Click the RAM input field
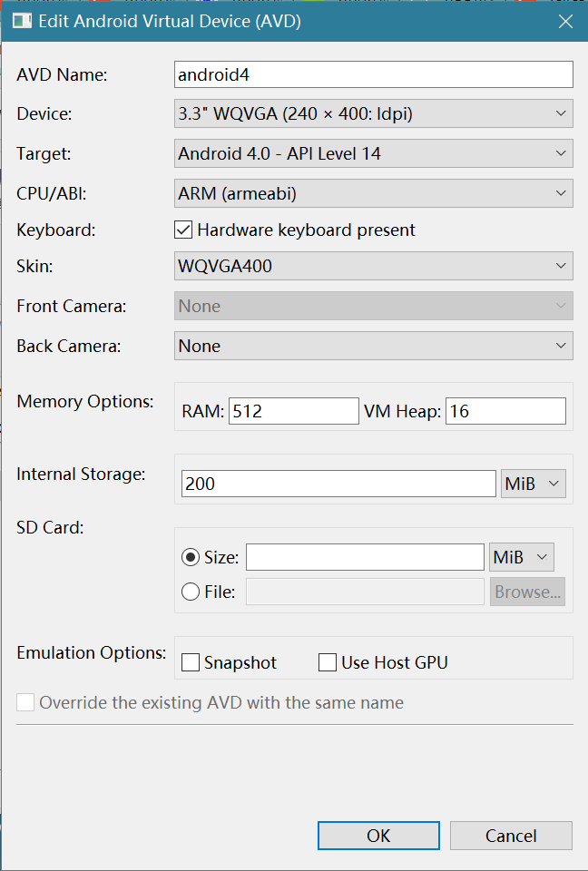This screenshot has width=588, height=871. [293, 411]
